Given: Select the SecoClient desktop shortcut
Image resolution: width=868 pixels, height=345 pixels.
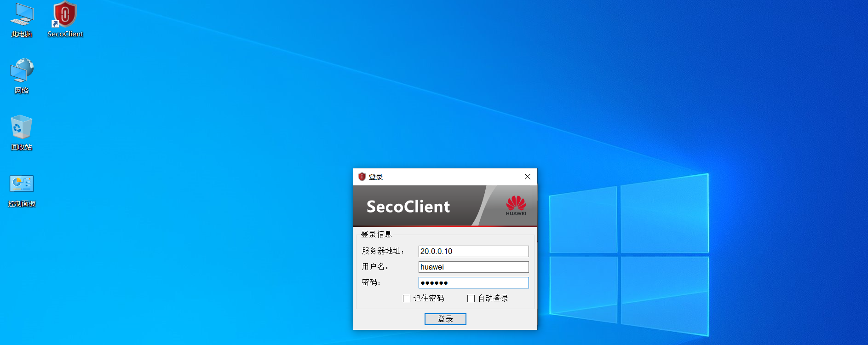Looking at the screenshot, I should point(65,20).
